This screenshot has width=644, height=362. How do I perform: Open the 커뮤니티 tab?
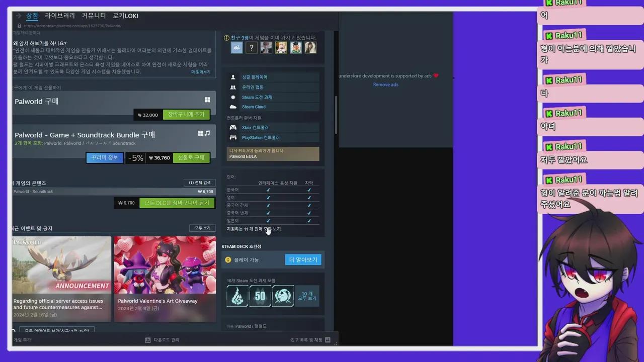(94, 16)
